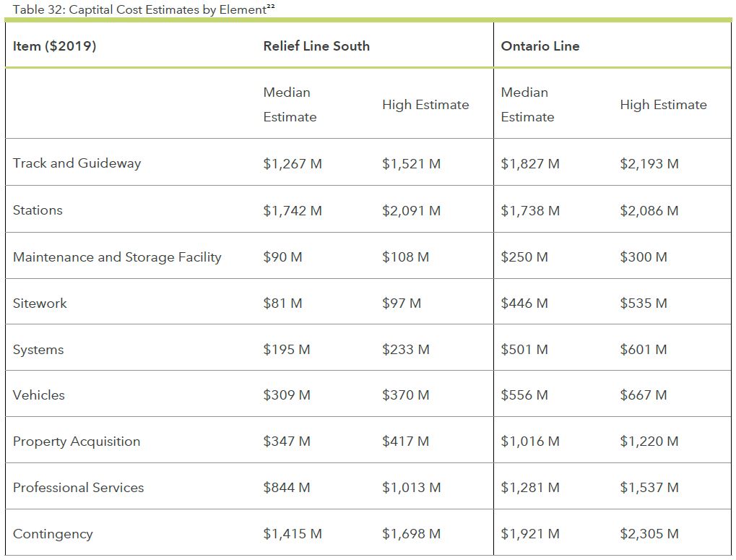
Task: Click the Vehicles row label
Action: click(x=39, y=395)
